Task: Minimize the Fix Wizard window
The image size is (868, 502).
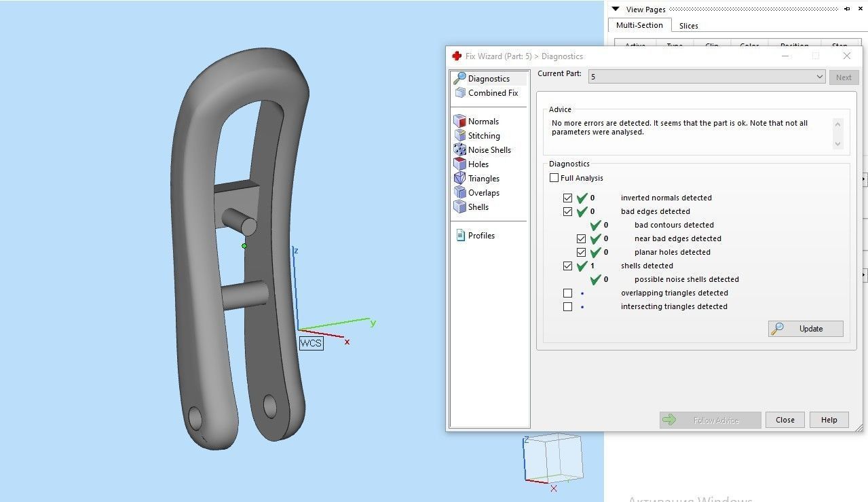Action: (785, 56)
